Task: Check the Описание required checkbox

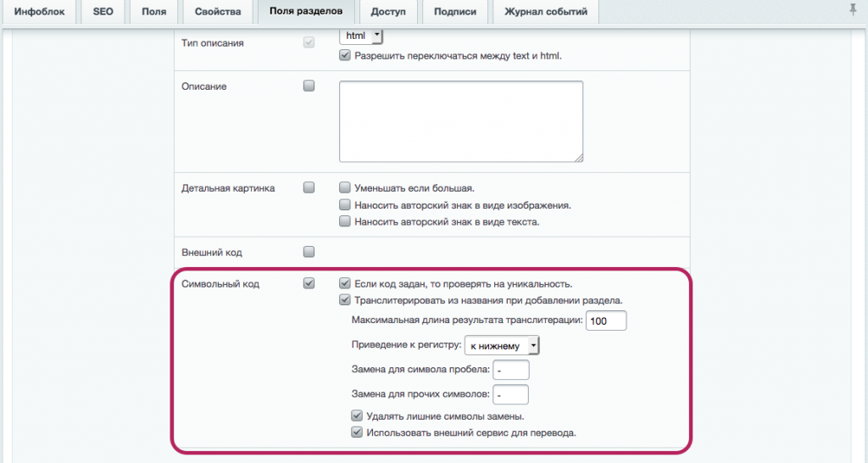Action: [309, 86]
